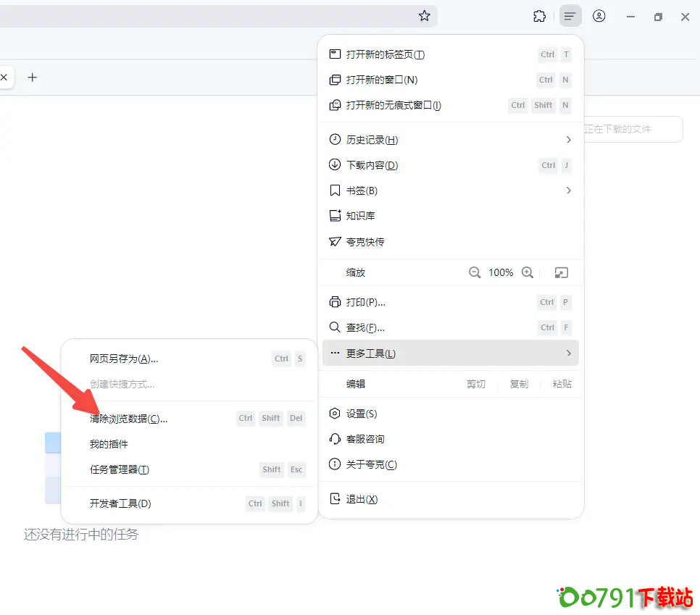
Task: Click the bookmark star icon in address bar
Action: click(x=425, y=16)
